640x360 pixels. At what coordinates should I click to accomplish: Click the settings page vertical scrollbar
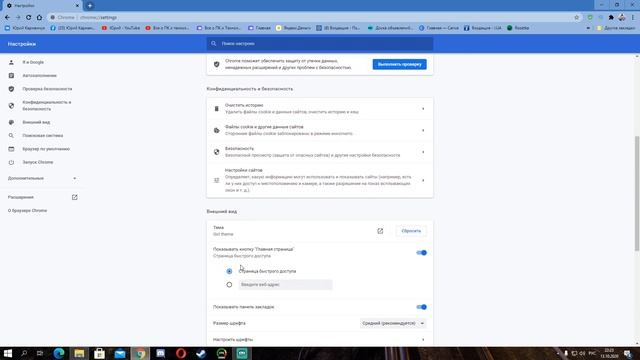tap(637, 193)
